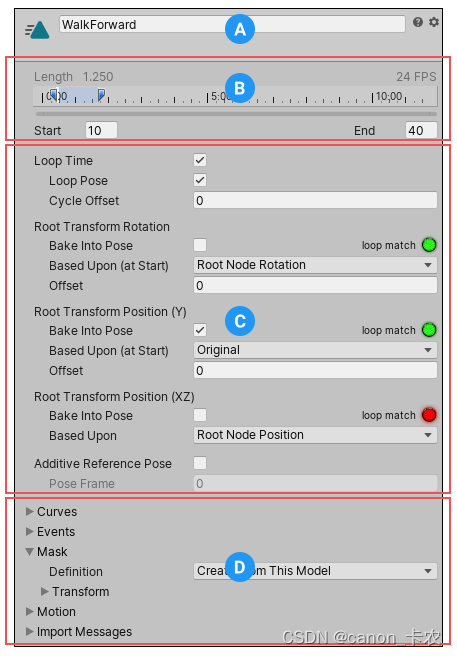
Task: Click the green loop match indicator for Position (Y)
Action: tap(429, 330)
